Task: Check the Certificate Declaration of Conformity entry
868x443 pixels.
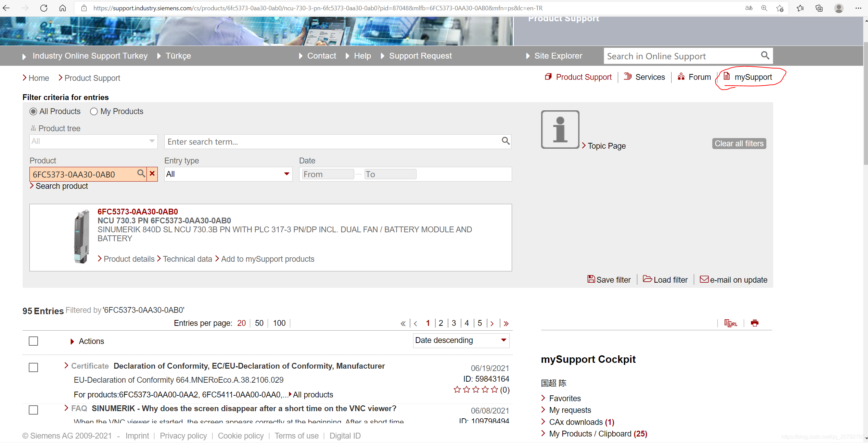Action: click(34, 368)
